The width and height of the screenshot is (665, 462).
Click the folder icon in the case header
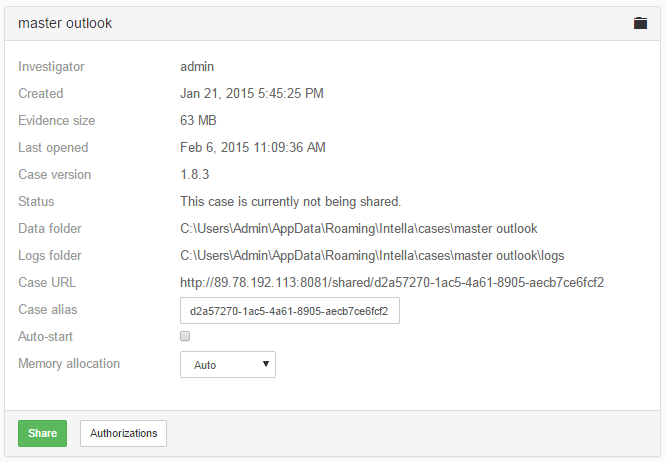point(640,23)
